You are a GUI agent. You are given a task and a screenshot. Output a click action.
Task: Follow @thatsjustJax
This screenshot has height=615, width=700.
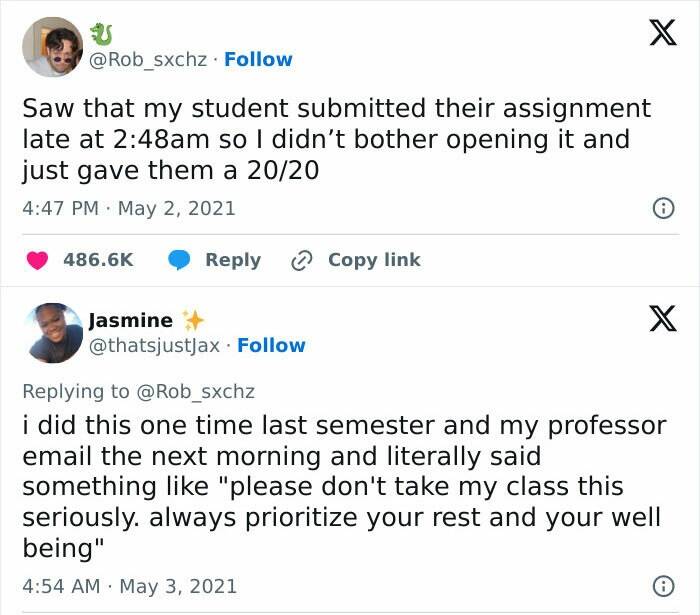(x=271, y=345)
